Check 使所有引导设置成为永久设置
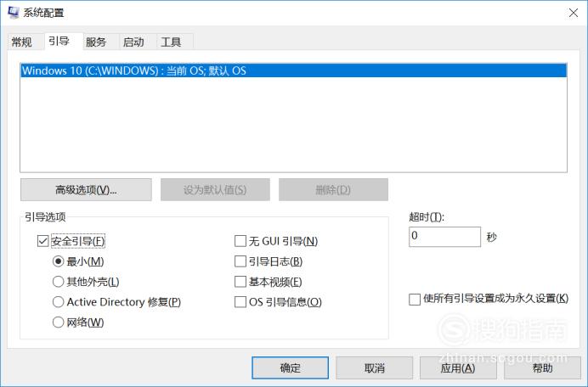Viewport: 588px width, 387px height. pos(415,300)
